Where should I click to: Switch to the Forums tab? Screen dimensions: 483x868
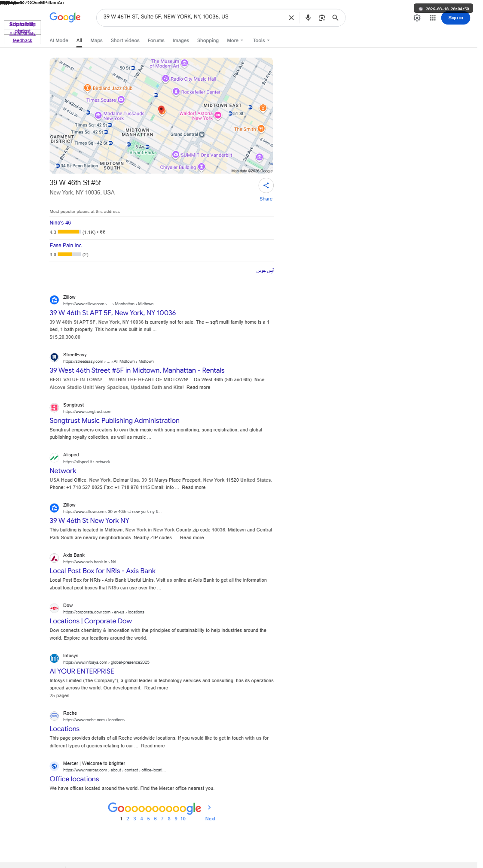pyautogui.click(x=156, y=40)
